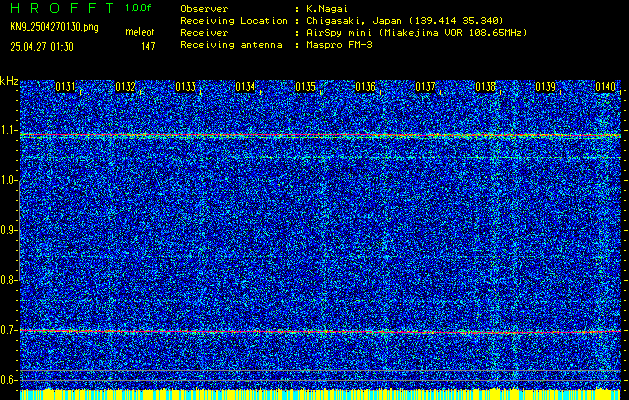
Task: Click the 0134 time marker label
Action: (x=245, y=87)
